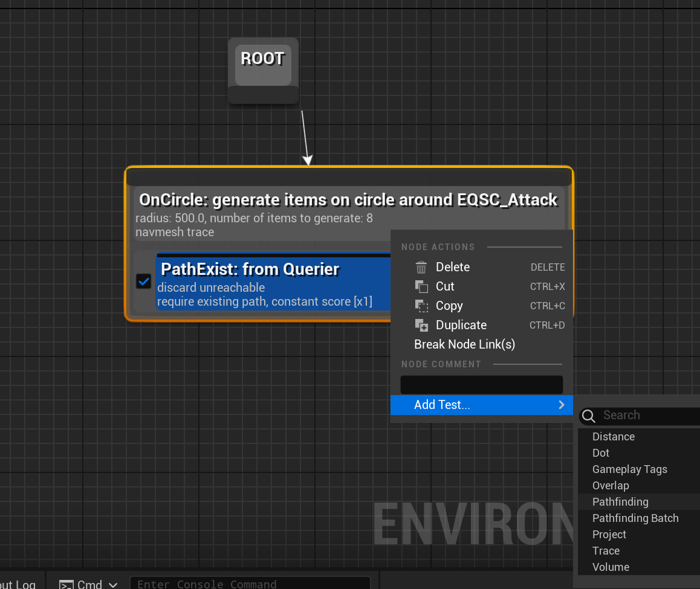Click 'radius: 500.0, number of items' text
Screen dimensions: 700x589
(x=254, y=218)
